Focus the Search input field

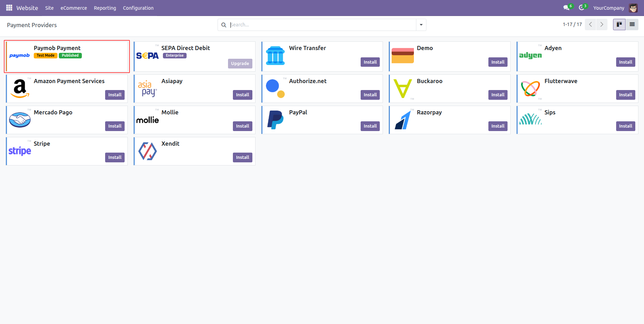tap(322, 25)
